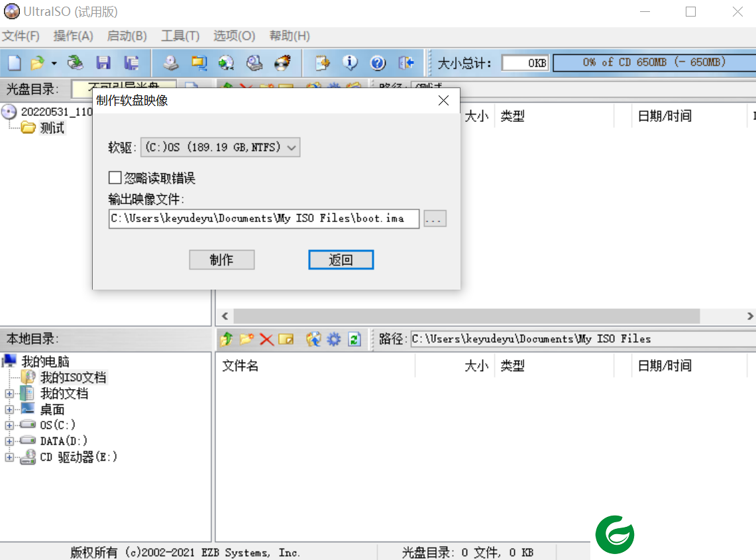This screenshot has height=560, width=756.
Task: Click the disc pane scrollbar left arrow
Action: point(225,316)
